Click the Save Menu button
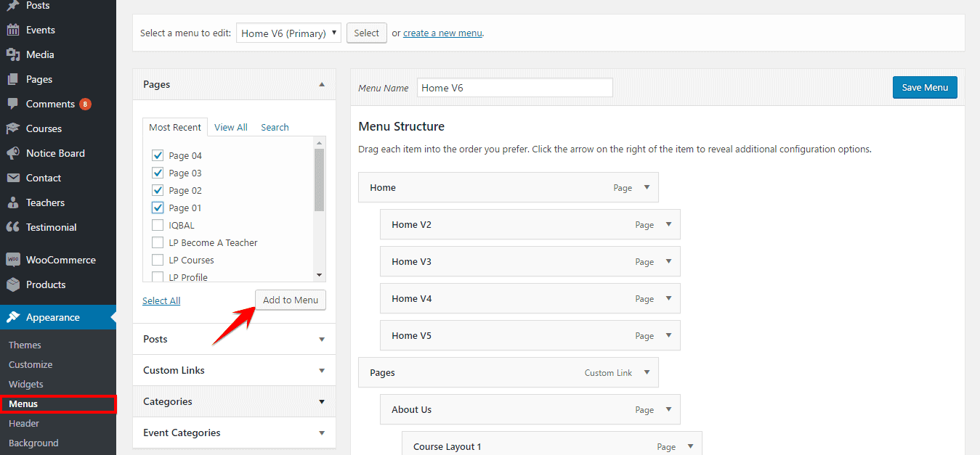980x455 pixels. [925, 87]
